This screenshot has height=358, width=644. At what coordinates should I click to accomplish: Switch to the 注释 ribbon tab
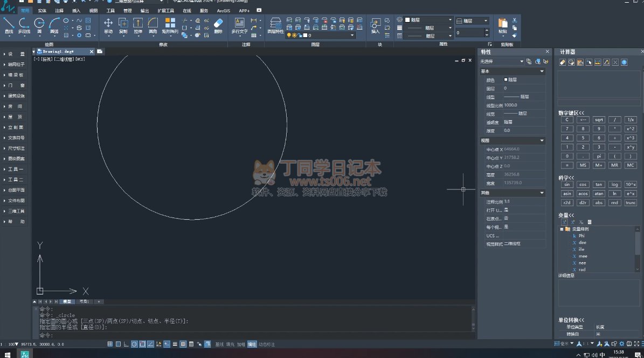point(59,10)
